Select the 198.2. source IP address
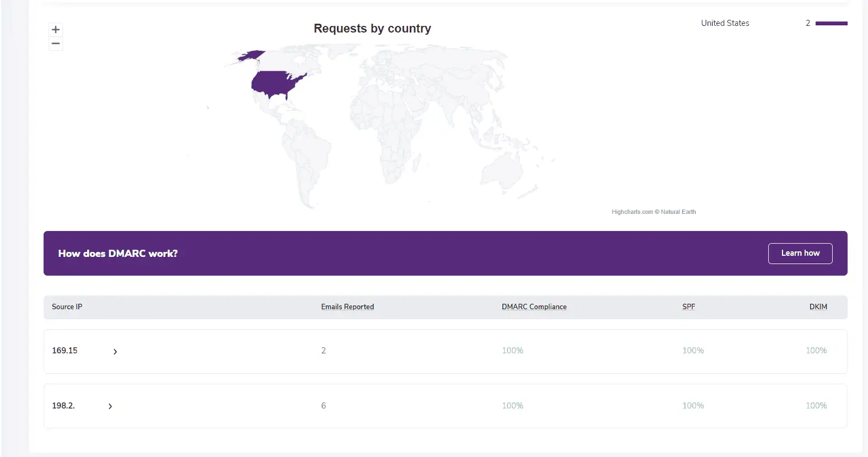The width and height of the screenshot is (868, 457). (x=63, y=406)
